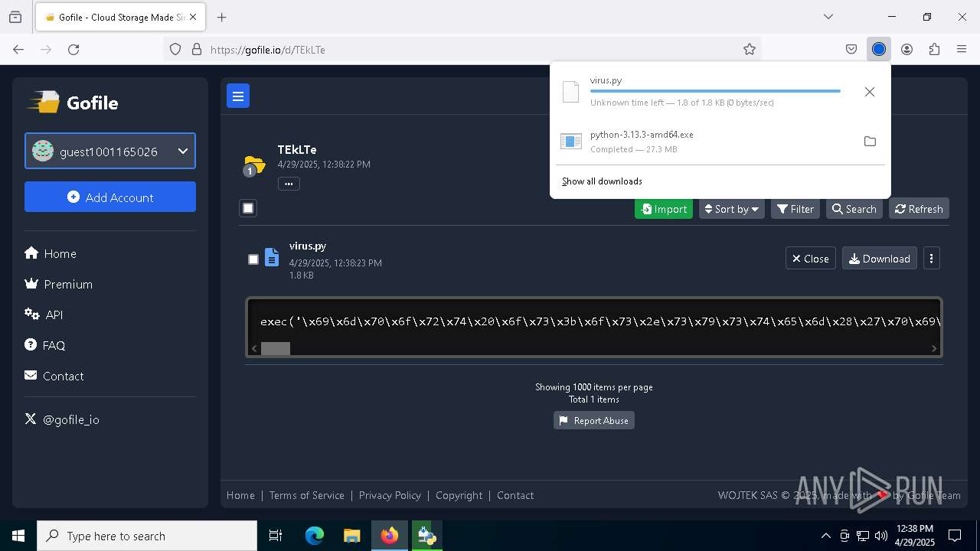Open Privacy Policy footer link

pos(390,495)
